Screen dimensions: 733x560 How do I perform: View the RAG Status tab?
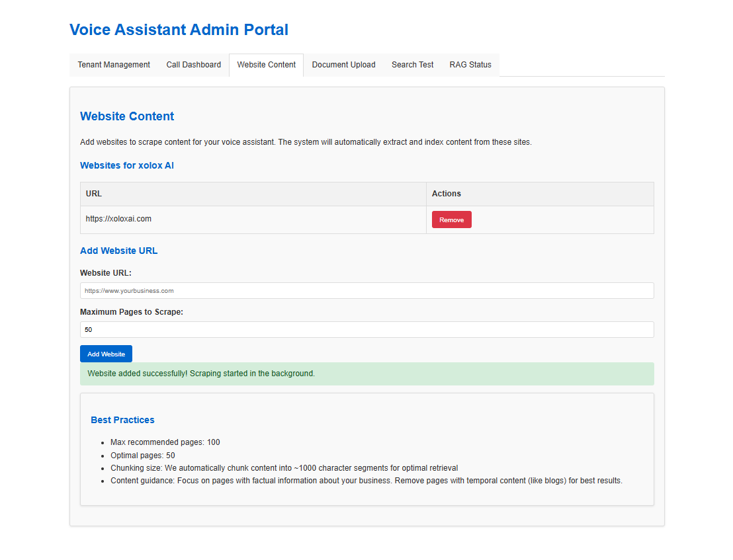pos(470,65)
